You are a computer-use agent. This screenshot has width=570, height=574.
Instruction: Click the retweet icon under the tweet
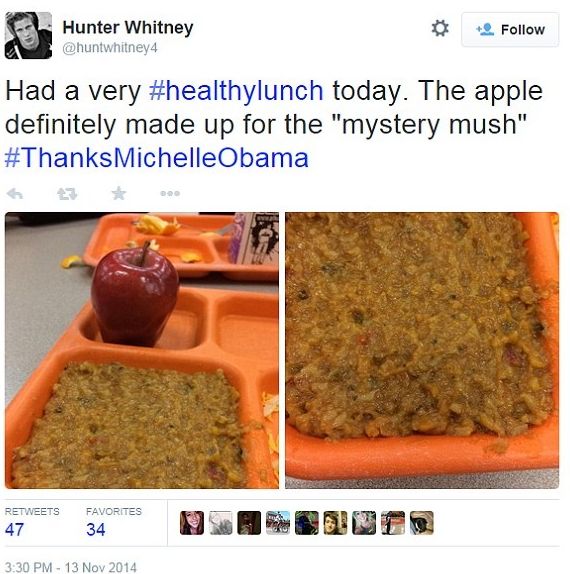tap(67, 193)
